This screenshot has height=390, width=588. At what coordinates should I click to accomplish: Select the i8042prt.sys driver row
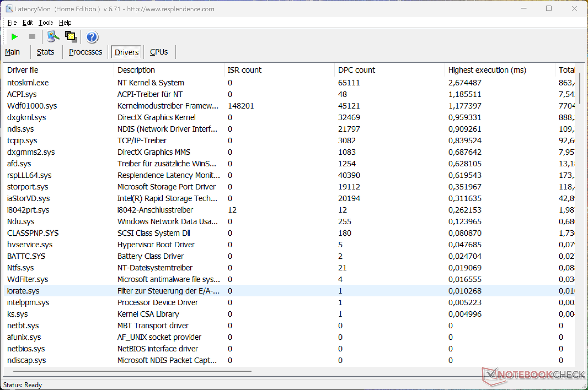tap(289, 210)
